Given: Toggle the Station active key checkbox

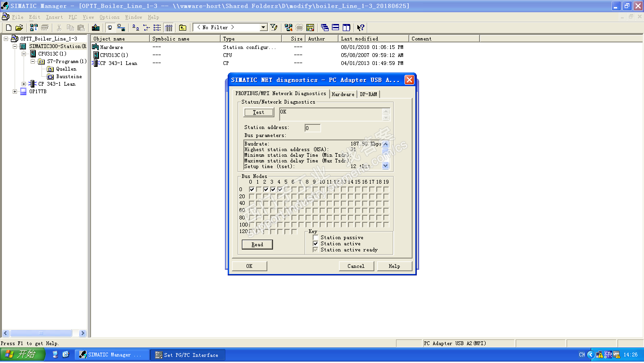Looking at the screenshot, I should [316, 244].
